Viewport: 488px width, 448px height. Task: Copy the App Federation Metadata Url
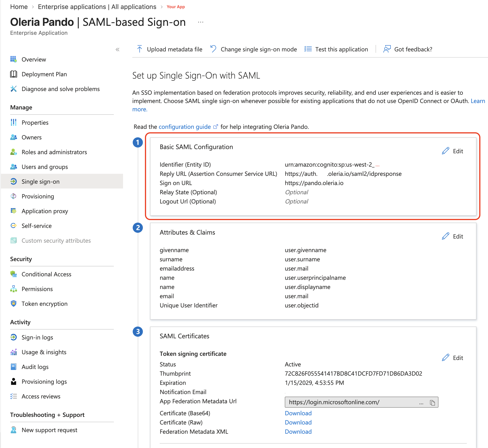coord(432,403)
